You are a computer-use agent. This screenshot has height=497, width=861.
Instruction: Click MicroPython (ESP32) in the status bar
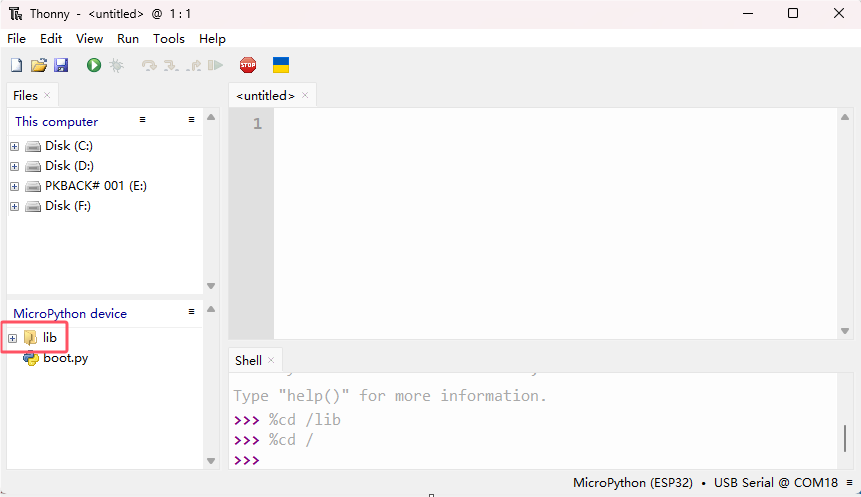tap(633, 483)
